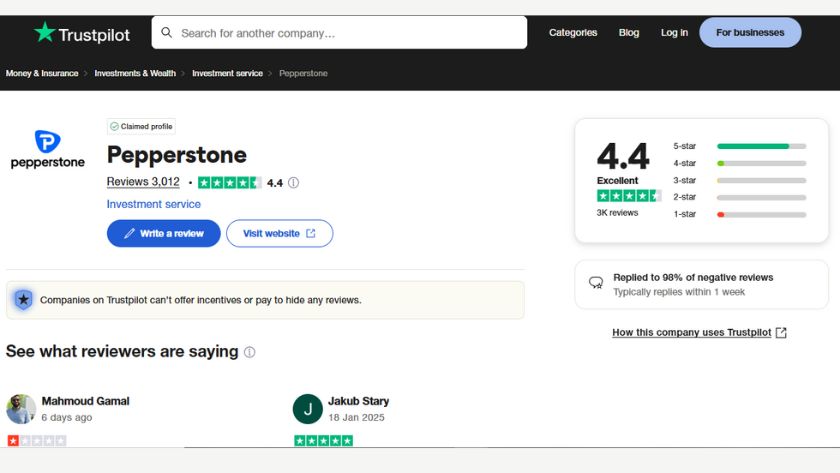Image resolution: width=840 pixels, height=473 pixels.
Task: Click the For businesses button
Action: pos(750,33)
